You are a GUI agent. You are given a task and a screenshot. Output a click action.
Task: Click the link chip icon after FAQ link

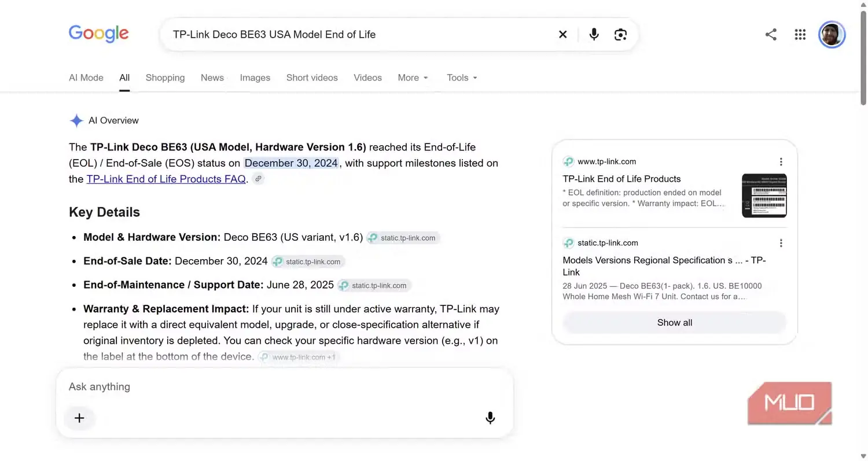[259, 179]
